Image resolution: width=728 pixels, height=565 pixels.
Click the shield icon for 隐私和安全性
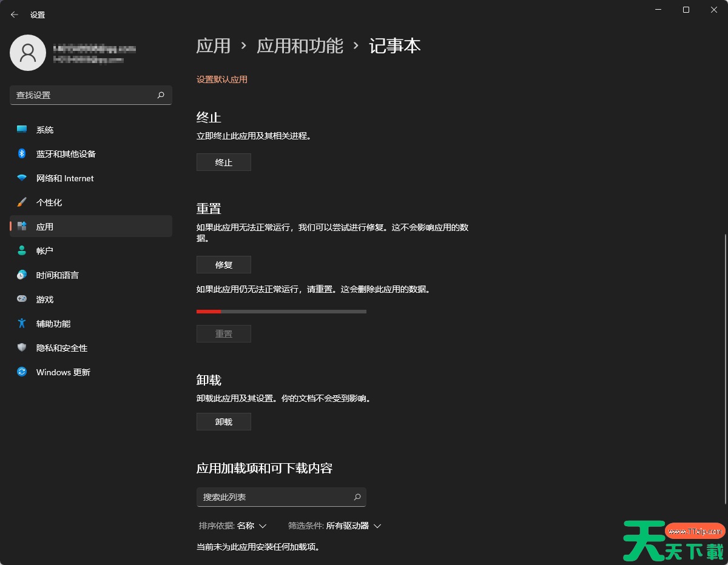pos(22,348)
